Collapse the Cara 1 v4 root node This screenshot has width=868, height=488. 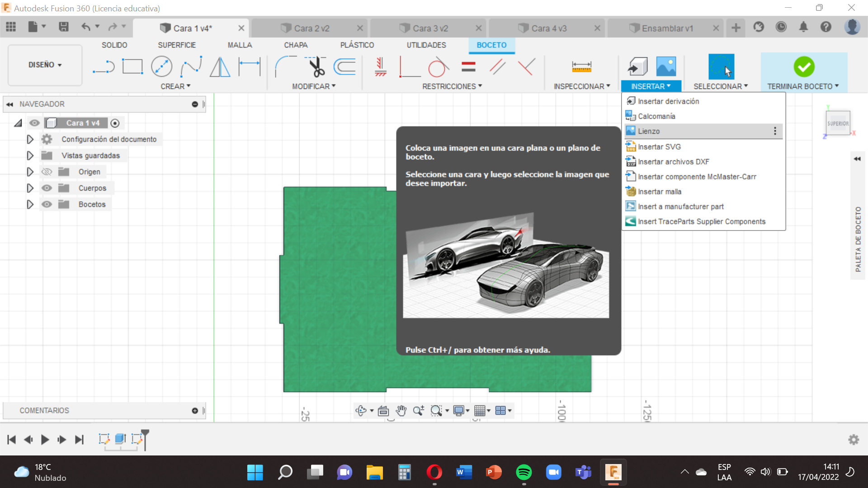tap(18, 123)
